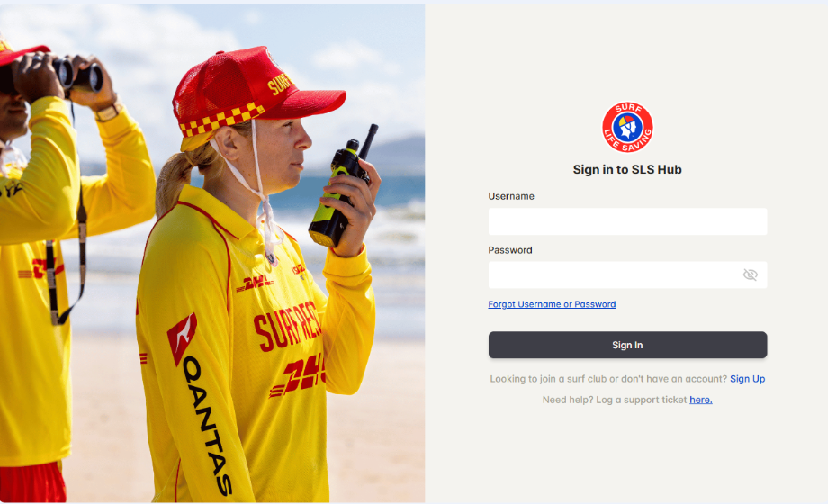
Task: Click the handheld radio in the photo
Action: 342,187
